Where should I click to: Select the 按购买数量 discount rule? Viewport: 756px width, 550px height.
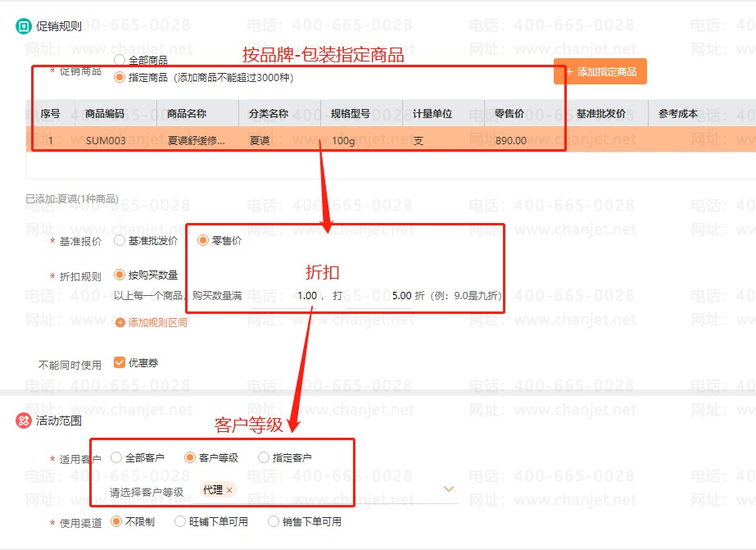120,275
